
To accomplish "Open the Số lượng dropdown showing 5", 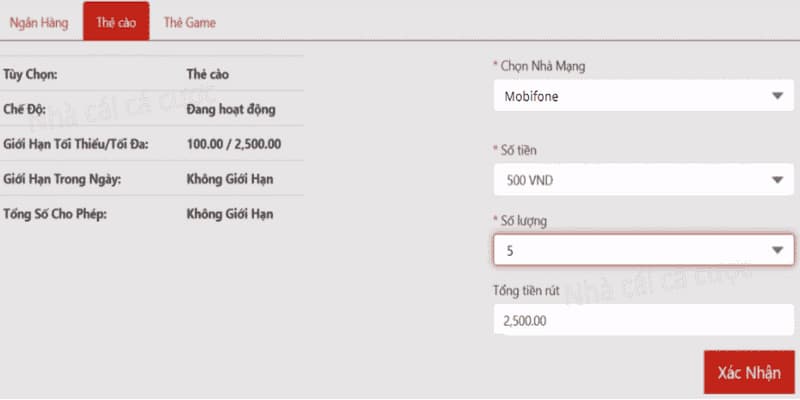I will (x=644, y=250).
